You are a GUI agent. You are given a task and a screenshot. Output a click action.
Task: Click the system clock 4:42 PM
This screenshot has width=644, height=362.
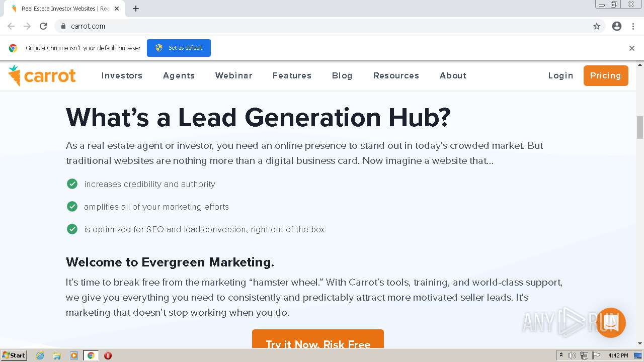618,355
